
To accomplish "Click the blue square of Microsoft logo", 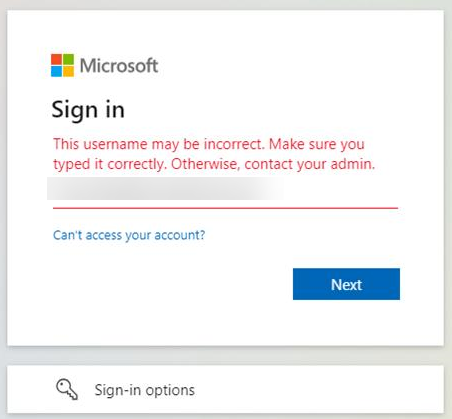I will 56,71.
